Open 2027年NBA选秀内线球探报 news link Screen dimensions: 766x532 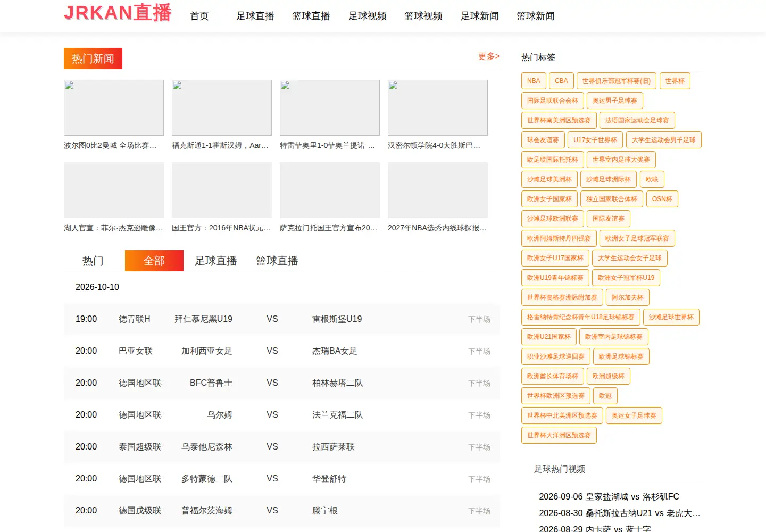(438, 228)
